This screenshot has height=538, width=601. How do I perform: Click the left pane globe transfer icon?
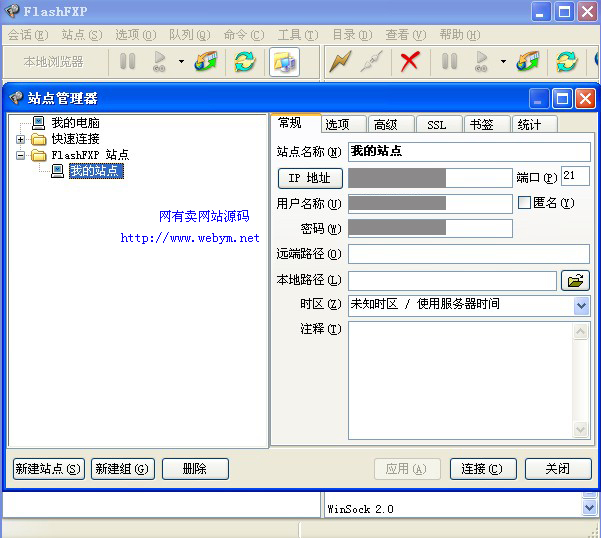pyautogui.click(x=206, y=61)
